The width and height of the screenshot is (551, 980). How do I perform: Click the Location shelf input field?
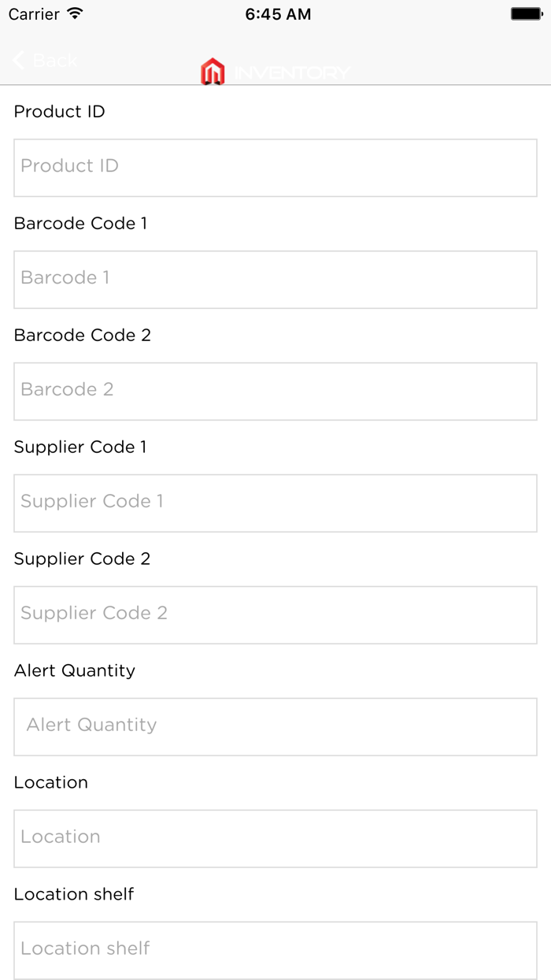275,950
